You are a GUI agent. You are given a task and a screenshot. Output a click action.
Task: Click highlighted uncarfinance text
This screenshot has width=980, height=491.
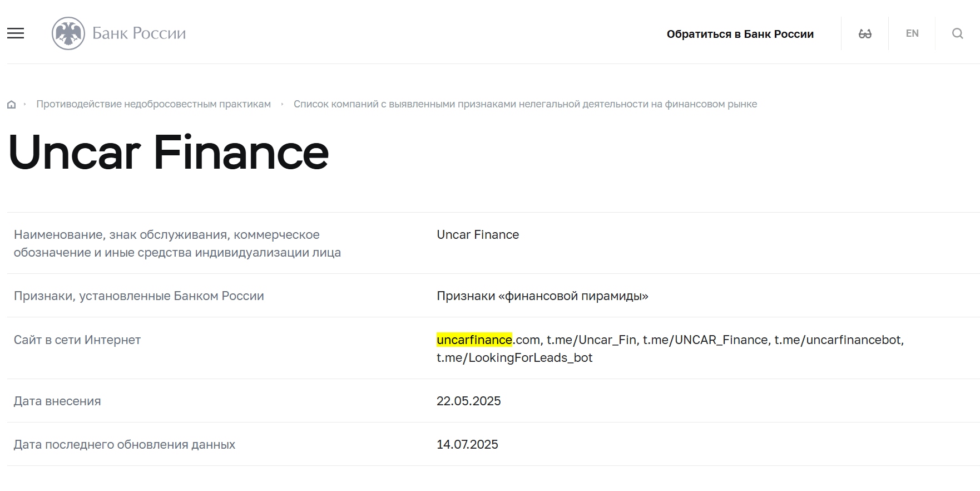click(474, 340)
